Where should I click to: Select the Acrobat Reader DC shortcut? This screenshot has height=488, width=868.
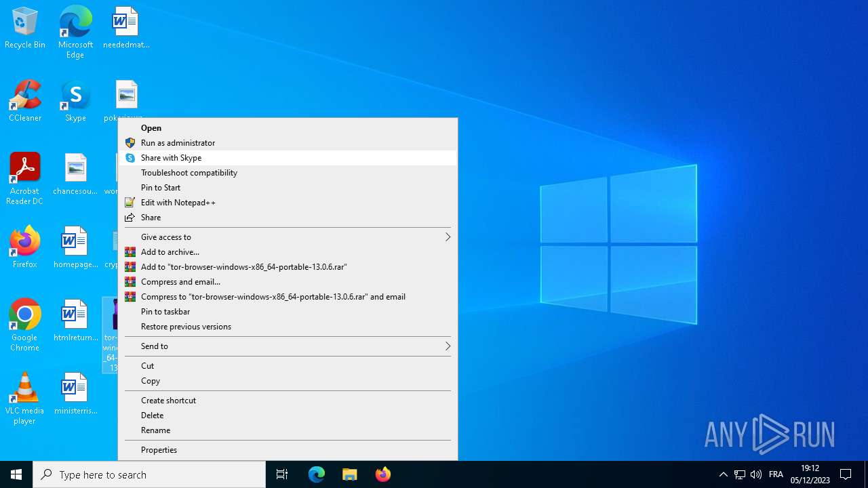[x=25, y=179]
